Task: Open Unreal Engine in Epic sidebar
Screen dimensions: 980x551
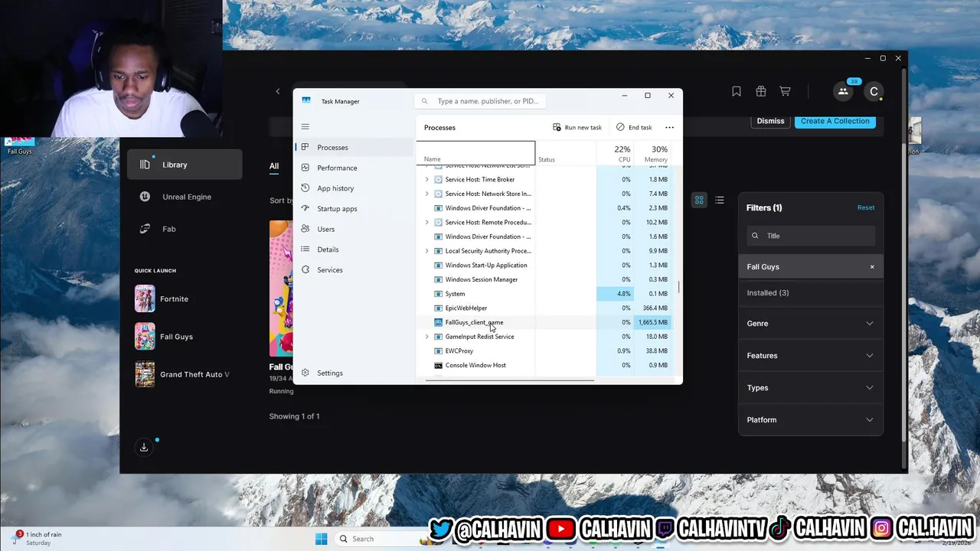Action: [x=185, y=197]
